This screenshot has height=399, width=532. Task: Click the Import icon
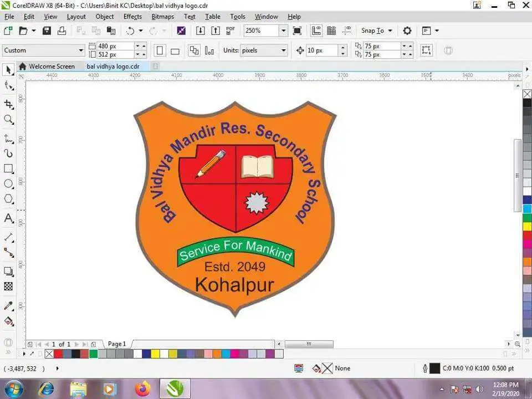pos(201,31)
